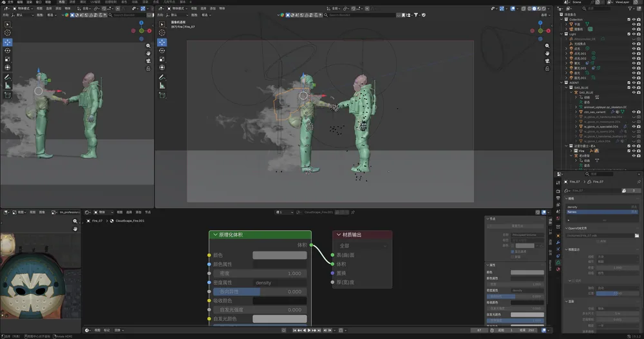This screenshot has height=339, width=644.
Task: Select the Move tool in left viewport
Action: (7, 42)
